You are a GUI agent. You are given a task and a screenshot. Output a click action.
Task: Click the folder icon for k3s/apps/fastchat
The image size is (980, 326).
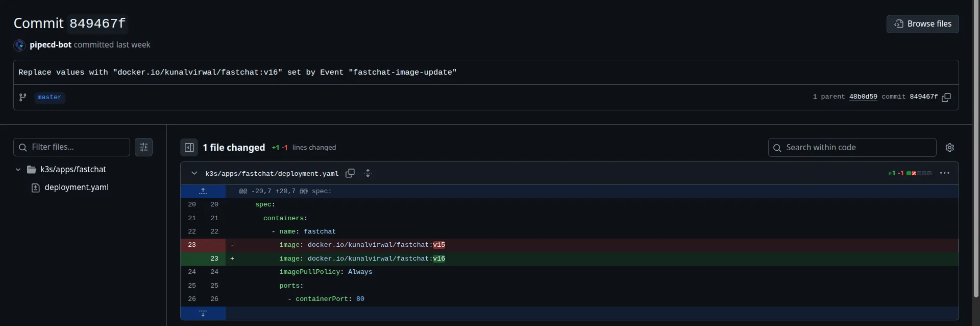tap(31, 170)
